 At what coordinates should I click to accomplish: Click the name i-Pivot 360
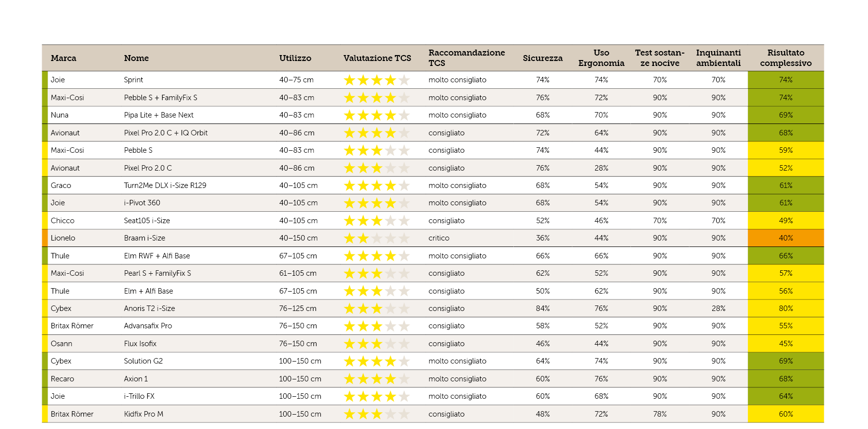pyautogui.click(x=142, y=203)
